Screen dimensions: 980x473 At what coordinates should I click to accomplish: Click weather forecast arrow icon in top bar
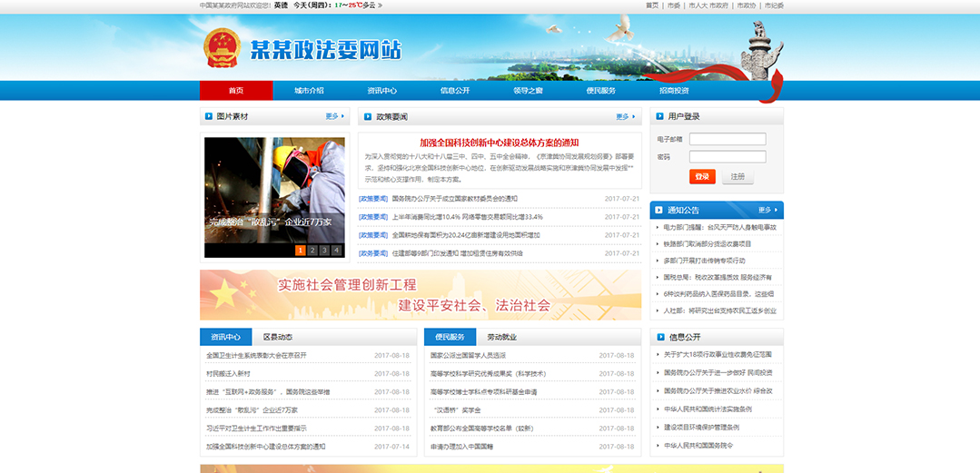click(x=380, y=5)
